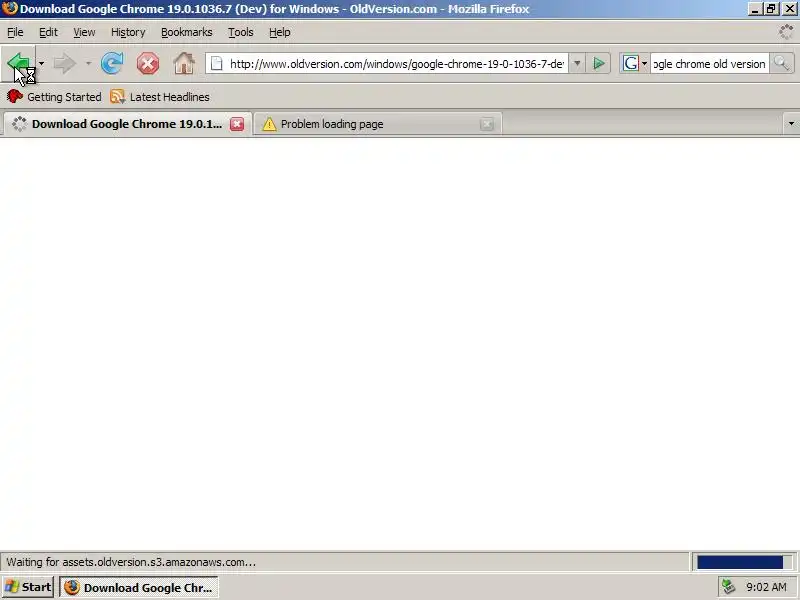Open the View menu
This screenshot has width=800, height=600.
click(x=84, y=32)
